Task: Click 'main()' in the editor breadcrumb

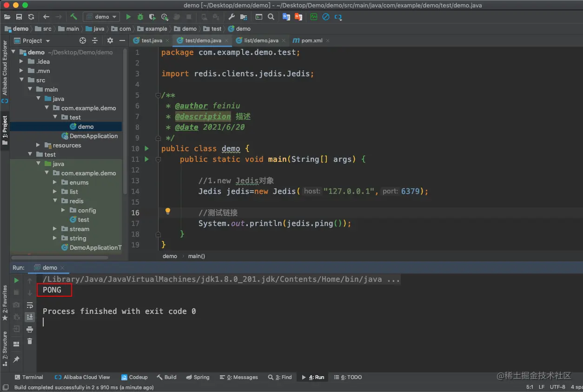Action: click(197, 256)
